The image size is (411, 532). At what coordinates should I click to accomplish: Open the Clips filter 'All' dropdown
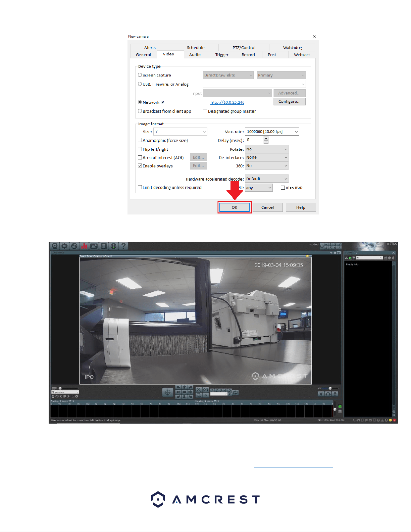pyautogui.click(x=369, y=258)
